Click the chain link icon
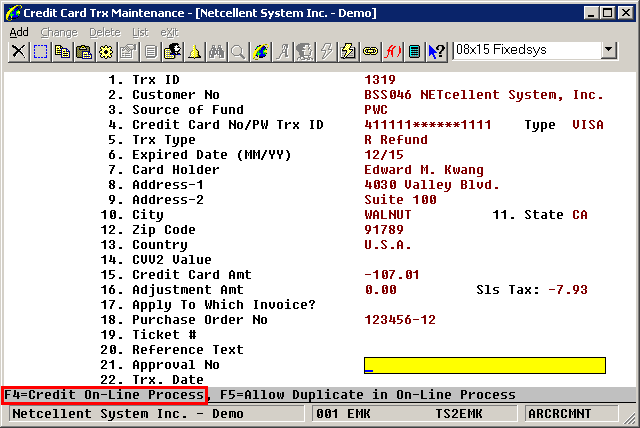The height and width of the screenshot is (428, 640). 371,52
